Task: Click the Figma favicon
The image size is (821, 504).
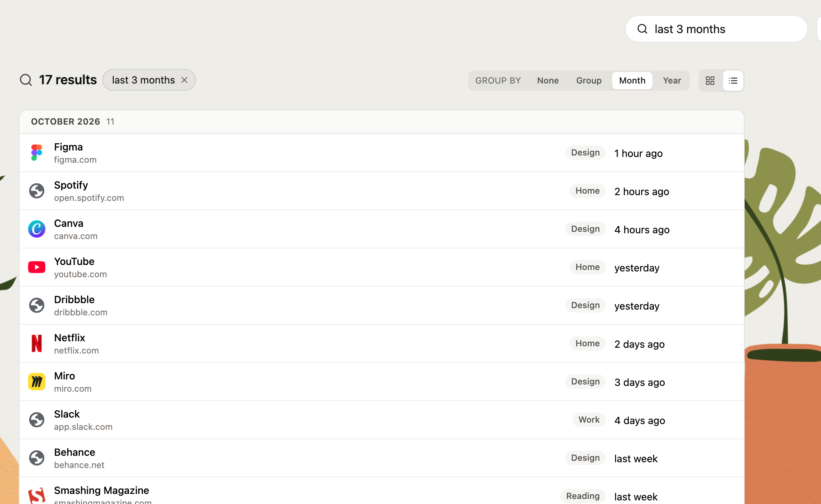Action: tap(37, 153)
